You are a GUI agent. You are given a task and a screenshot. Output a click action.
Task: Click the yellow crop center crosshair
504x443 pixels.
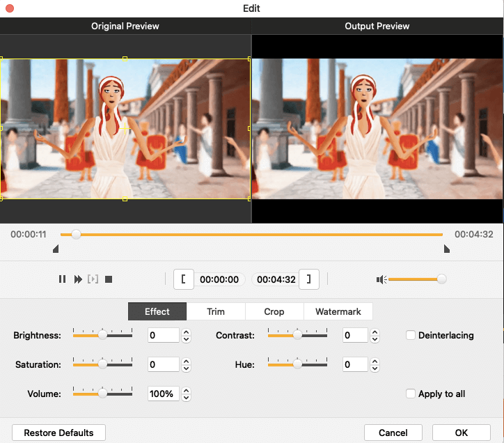click(125, 129)
